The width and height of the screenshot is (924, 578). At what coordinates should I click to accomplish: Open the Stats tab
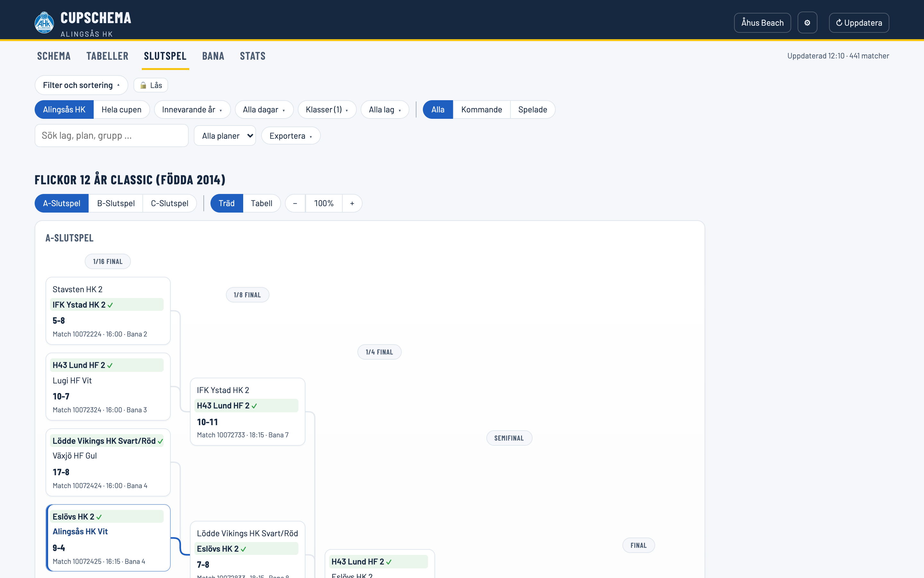[x=252, y=56]
